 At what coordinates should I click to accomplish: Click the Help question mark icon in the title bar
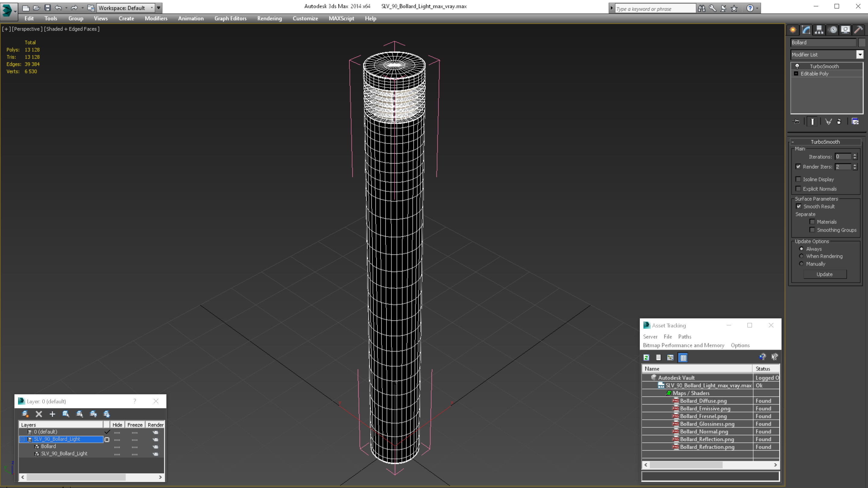(750, 8)
